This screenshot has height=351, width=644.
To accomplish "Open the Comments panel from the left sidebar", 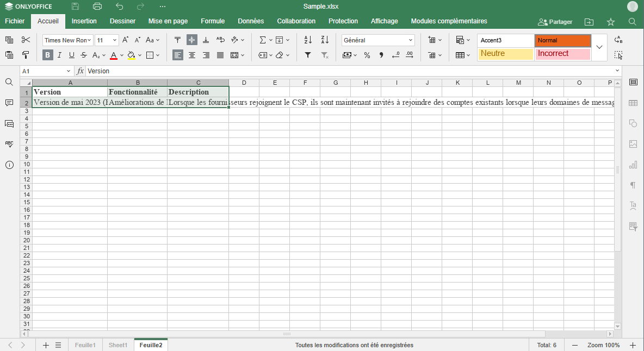I will coord(9,103).
